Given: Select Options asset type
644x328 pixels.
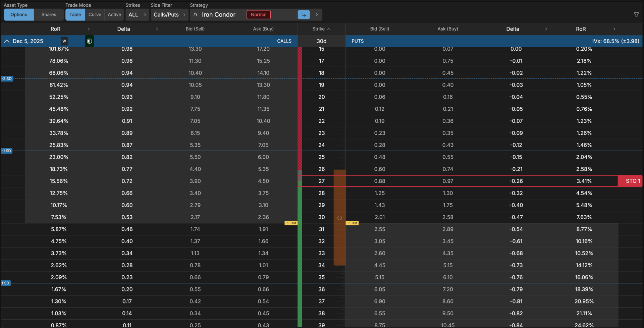Looking at the screenshot, I should [x=19, y=15].
